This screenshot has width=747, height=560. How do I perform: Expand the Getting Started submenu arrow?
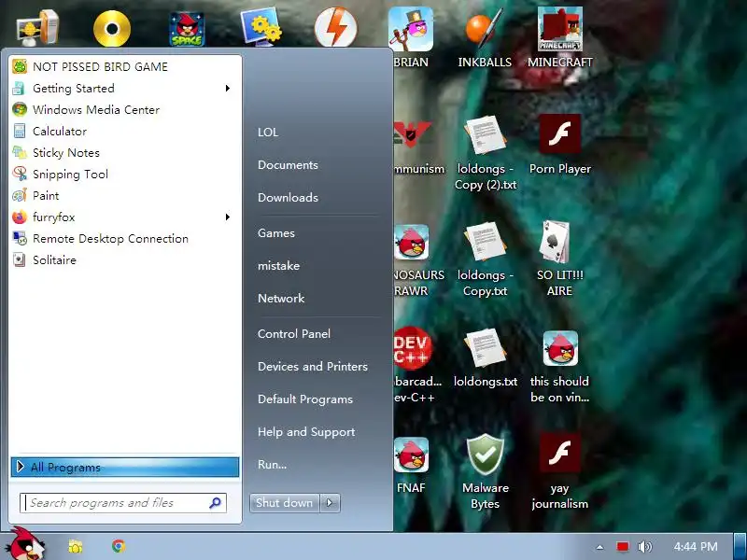228,88
